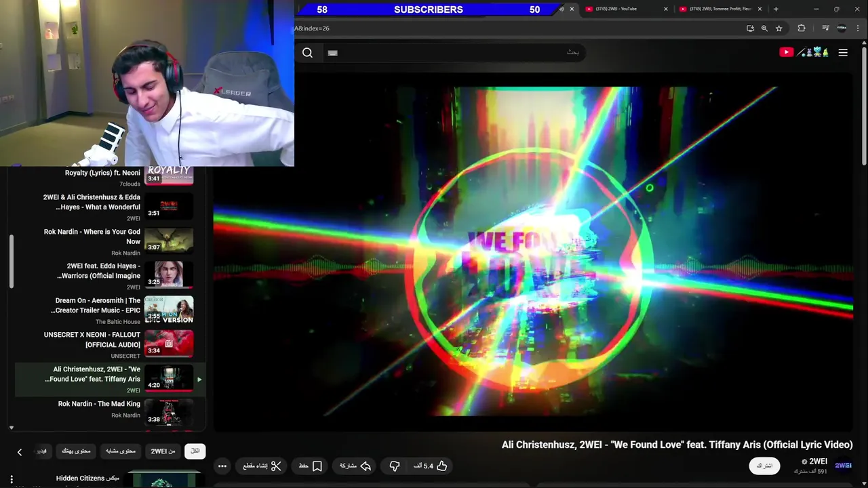The image size is (868, 488).
Task: Click the Share (مشاركة) button
Action: [x=355, y=466]
